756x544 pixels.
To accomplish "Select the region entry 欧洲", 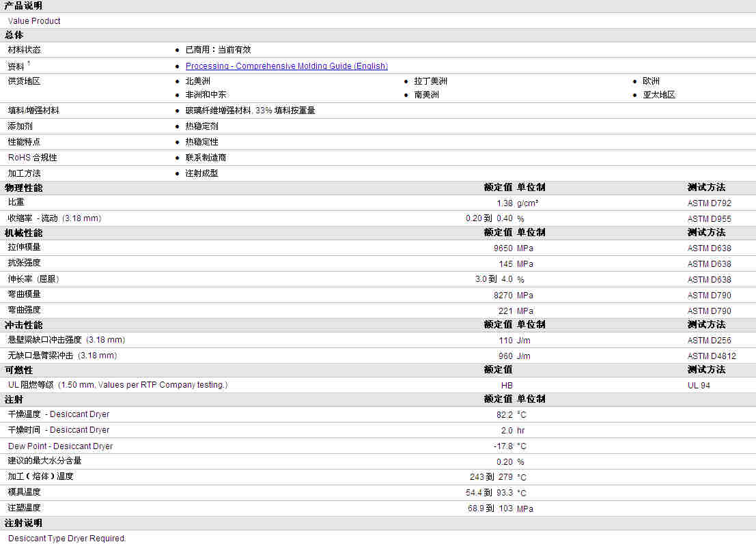I will tap(651, 81).
